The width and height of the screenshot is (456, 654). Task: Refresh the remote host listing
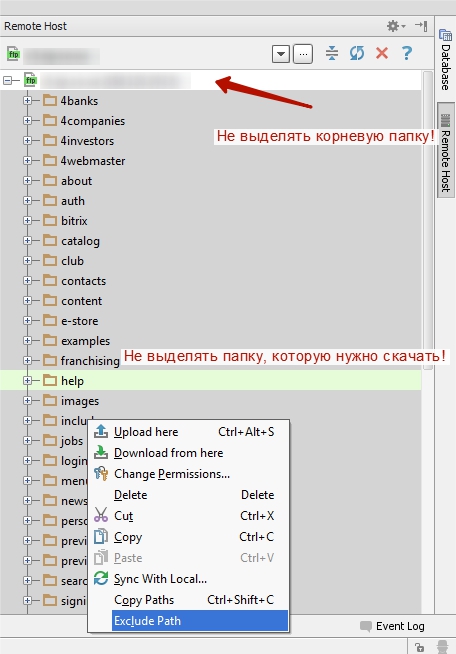click(357, 53)
